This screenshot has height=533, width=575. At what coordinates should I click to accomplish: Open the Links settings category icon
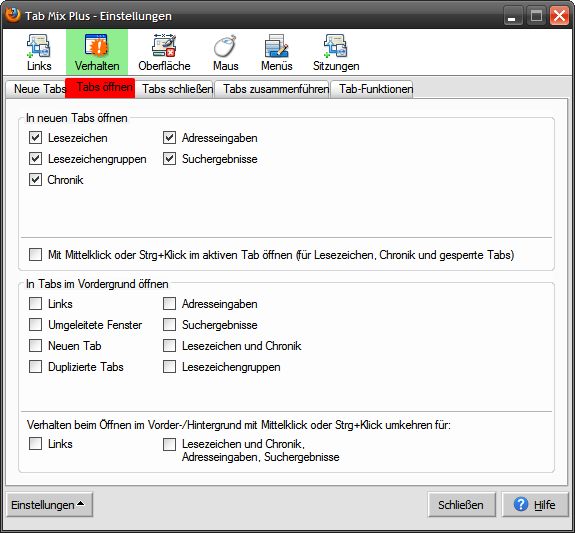coord(39,46)
